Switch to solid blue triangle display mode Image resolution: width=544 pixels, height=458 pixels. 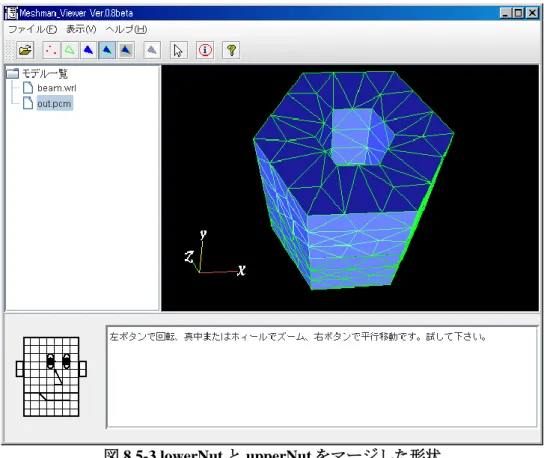pyautogui.click(x=89, y=50)
